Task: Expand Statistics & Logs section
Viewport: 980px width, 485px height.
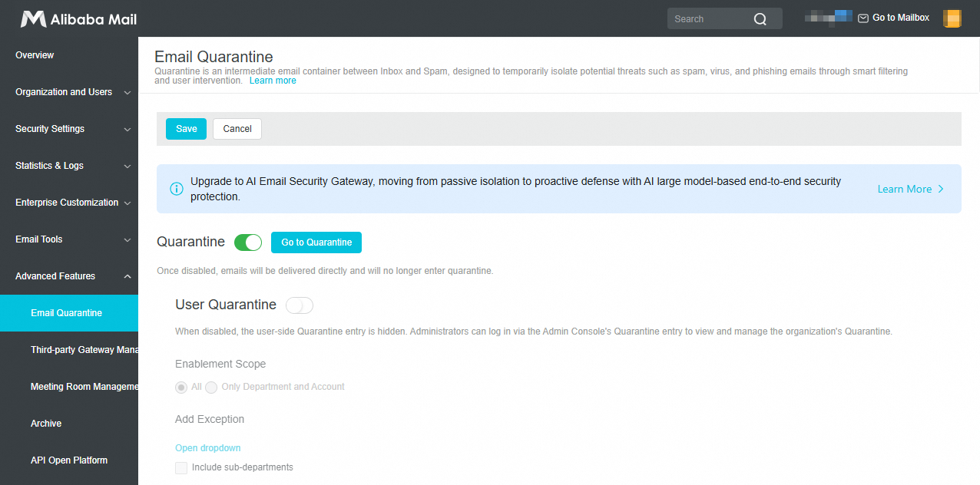Action: 69,166
